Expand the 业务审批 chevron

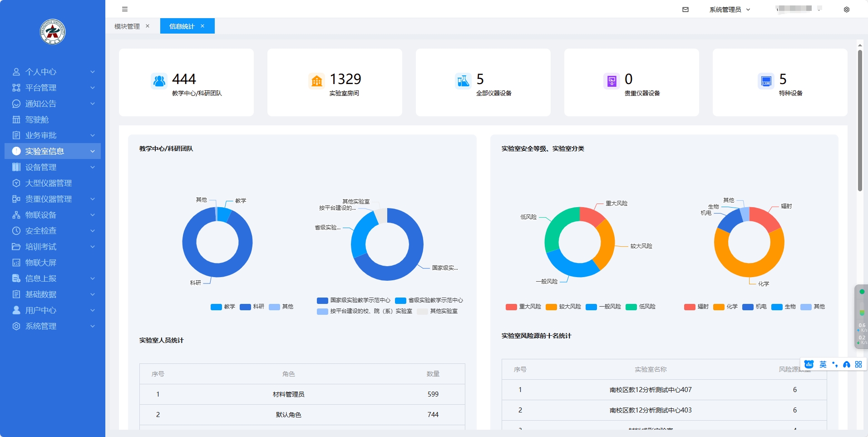pyautogui.click(x=93, y=135)
